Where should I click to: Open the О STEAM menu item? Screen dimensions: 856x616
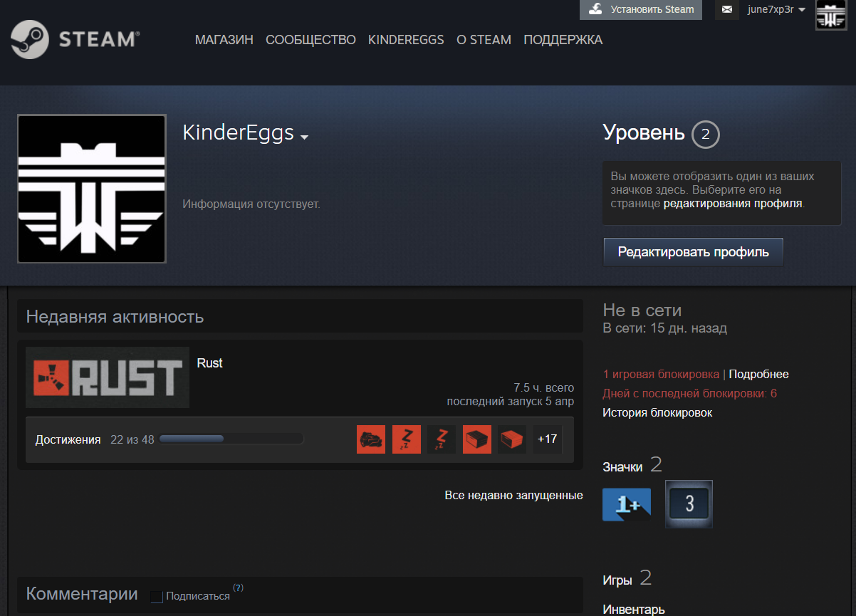point(484,40)
